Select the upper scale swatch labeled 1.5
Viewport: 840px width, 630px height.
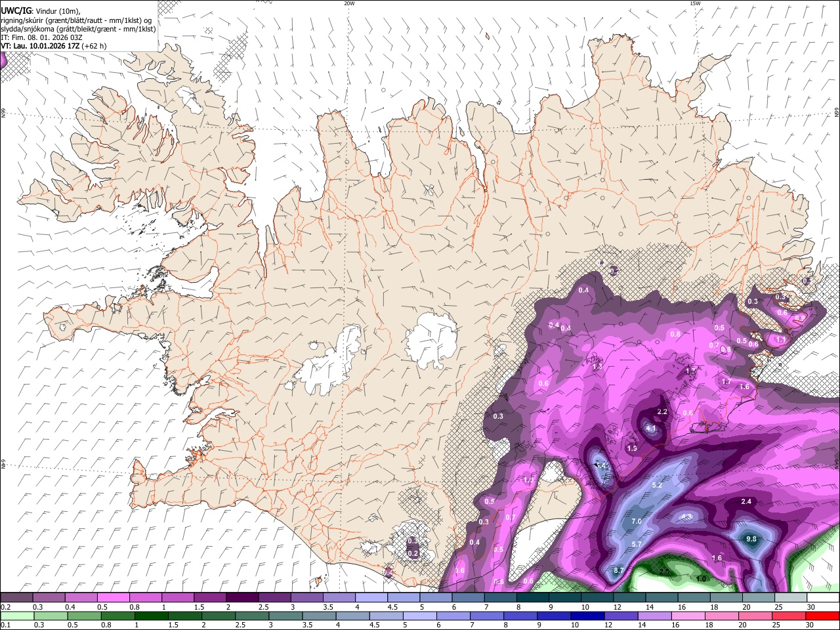[210, 597]
